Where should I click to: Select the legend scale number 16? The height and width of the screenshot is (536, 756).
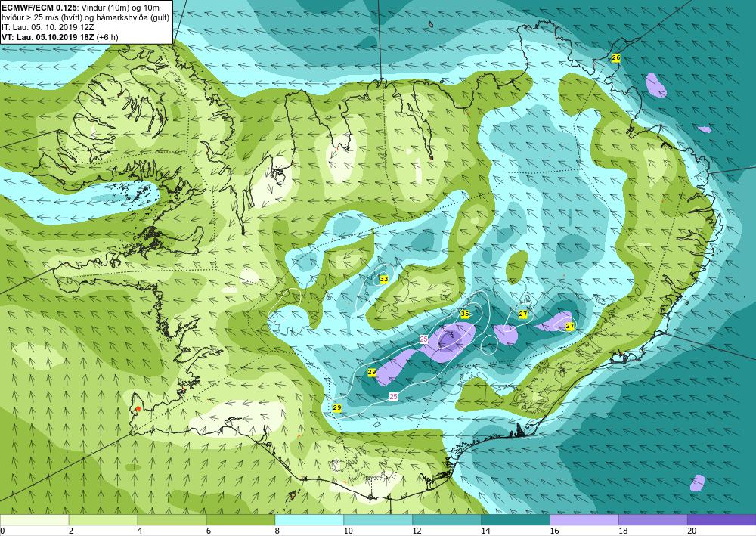(554, 531)
